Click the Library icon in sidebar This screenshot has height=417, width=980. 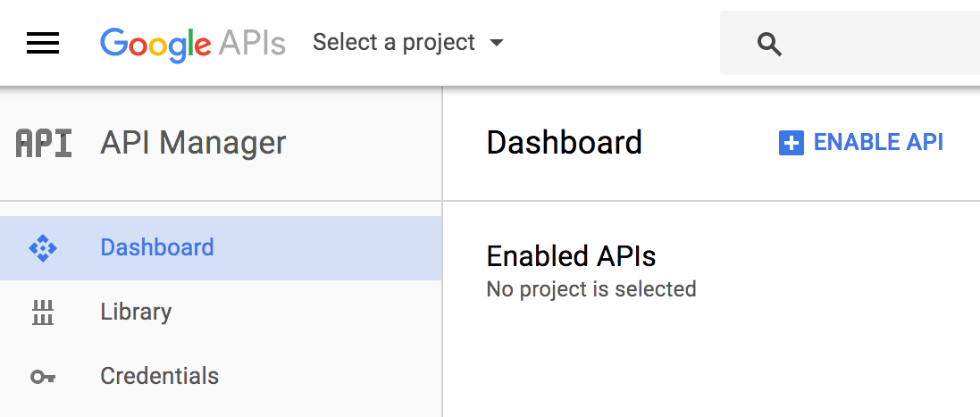pos(43,313)
